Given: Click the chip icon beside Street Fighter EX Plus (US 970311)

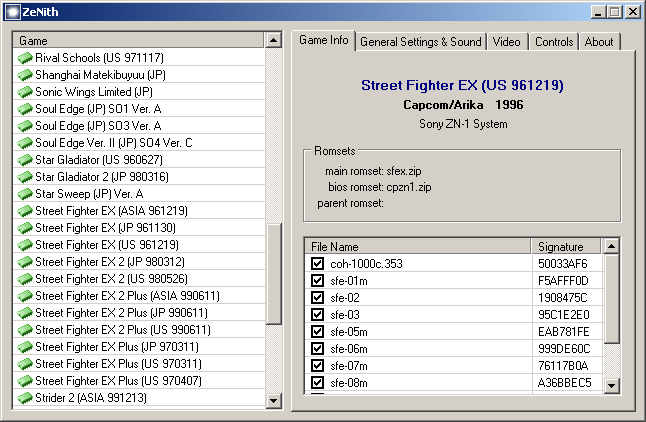Looking at the screenshot, I should tap(25, 364).
